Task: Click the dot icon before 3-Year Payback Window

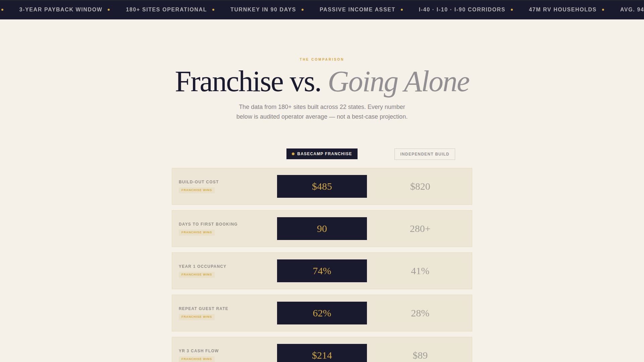Action: (3, 10)
